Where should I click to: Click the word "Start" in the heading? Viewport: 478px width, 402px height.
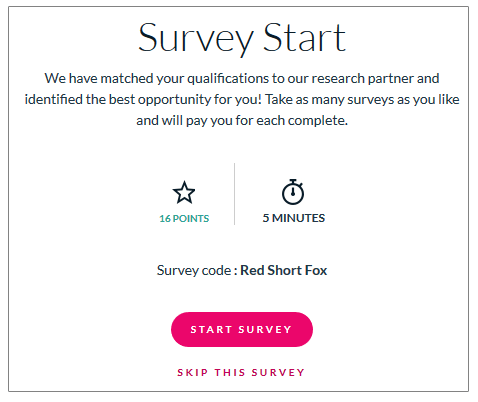pos(305,38)
